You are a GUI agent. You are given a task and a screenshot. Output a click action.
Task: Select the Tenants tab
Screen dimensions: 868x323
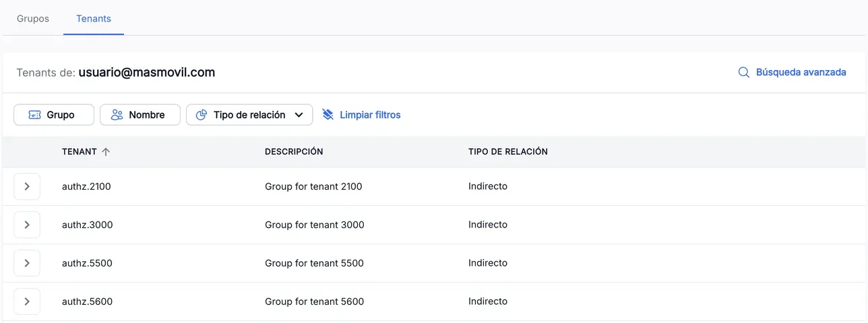(x=94, y=18)
